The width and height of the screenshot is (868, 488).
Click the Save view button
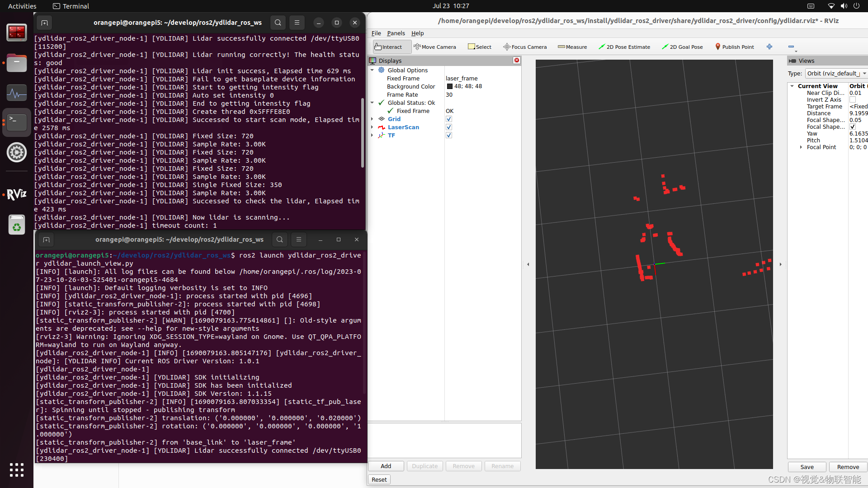(807, 467)
